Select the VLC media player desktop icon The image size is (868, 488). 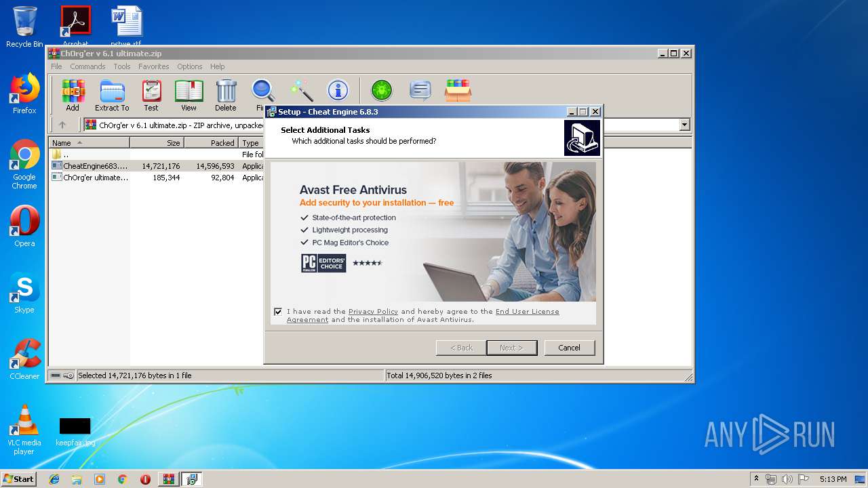(24, 430)
